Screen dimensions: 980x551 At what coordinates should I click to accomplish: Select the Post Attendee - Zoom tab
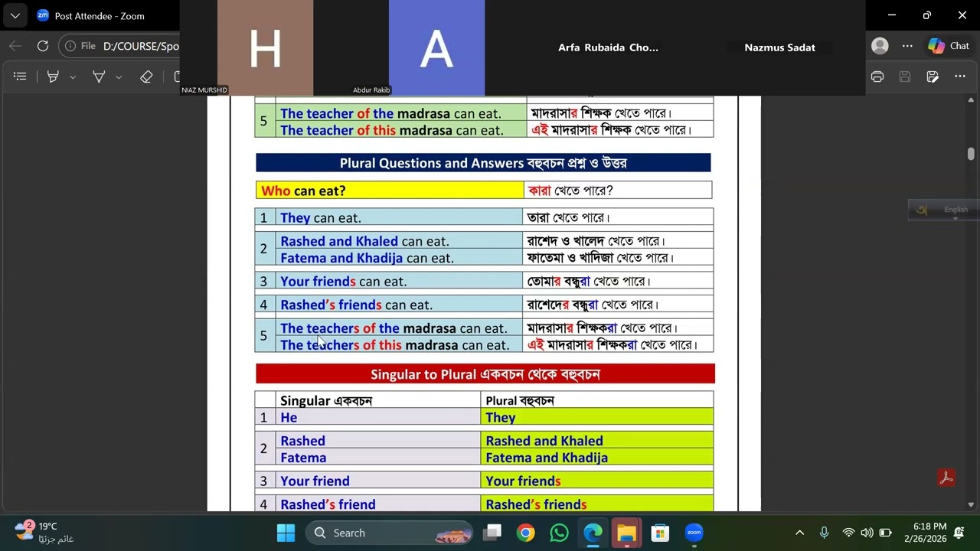pos(98,15)
